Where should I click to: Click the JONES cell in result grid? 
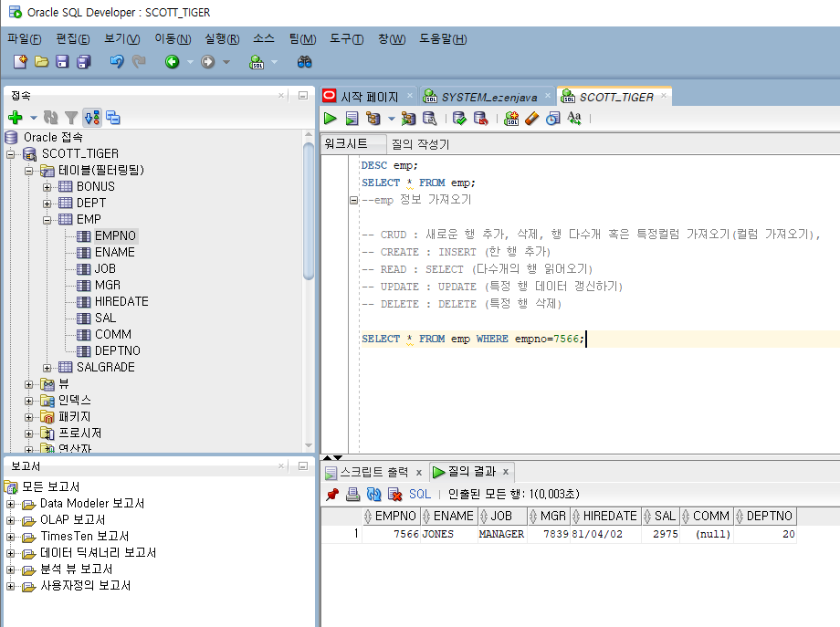(x=449, y=535)
